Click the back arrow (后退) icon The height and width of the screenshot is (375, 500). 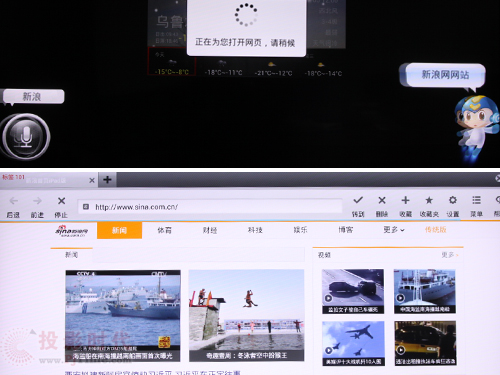13,201
